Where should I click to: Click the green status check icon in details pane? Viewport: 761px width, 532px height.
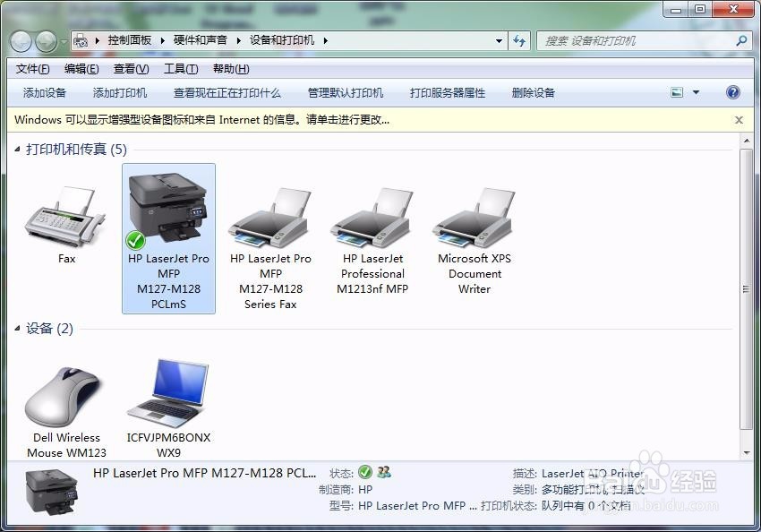pyautogui.click(x=365, y=472)
